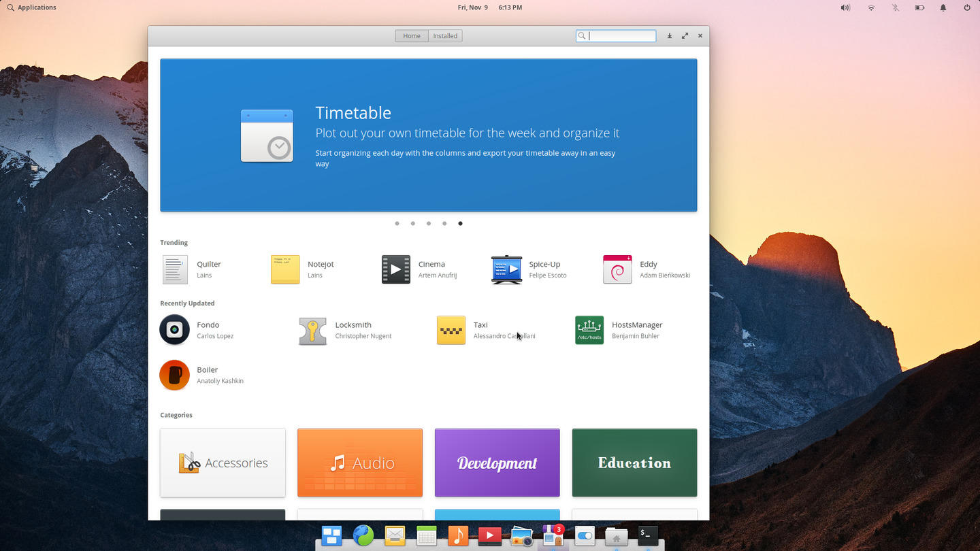Launch the Photos app from the dock
The height and width of the screenshot is (551, 980).
click(x=521, y=536)
